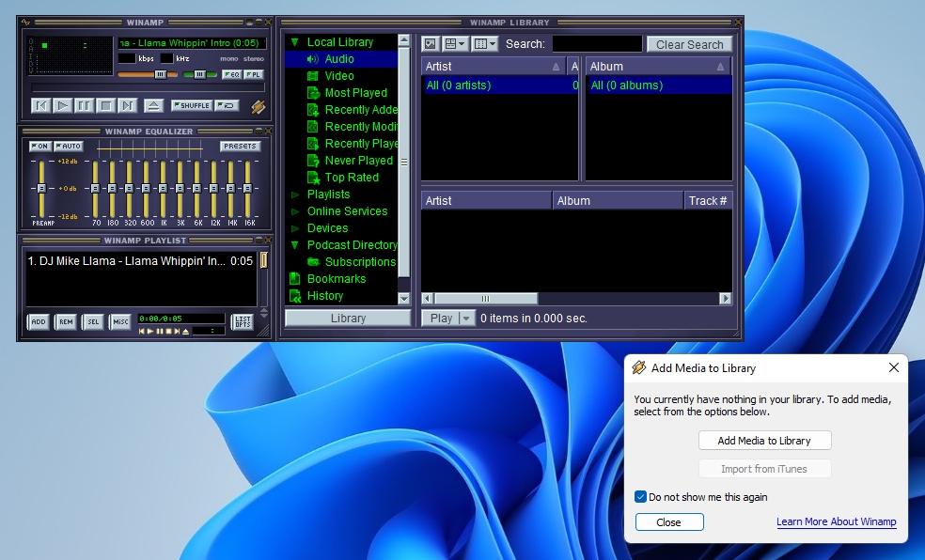The width and height of the screenshot is (925, 560).
Task: Open the Recently Played view
Action: coord(353,143)
